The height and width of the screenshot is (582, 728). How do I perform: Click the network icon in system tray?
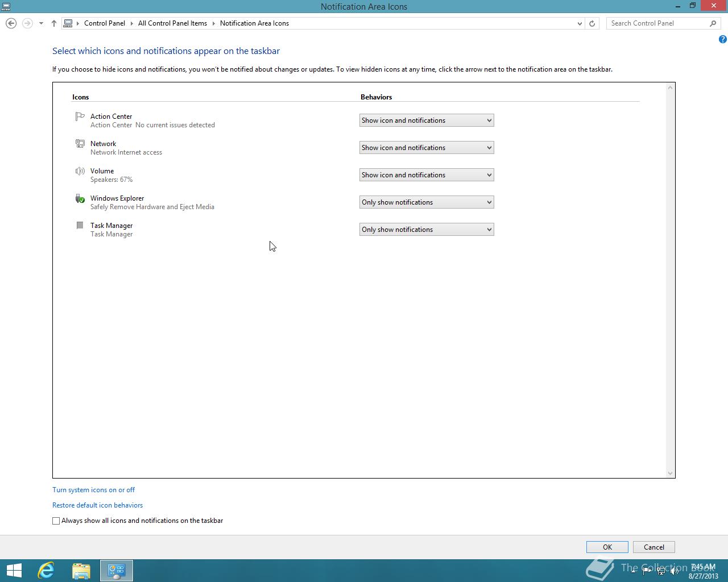tap(661, 571)
